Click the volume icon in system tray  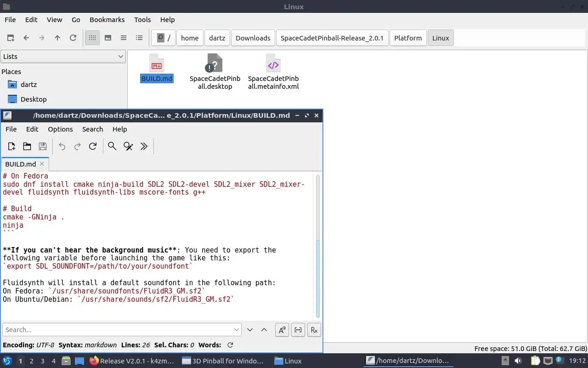[518, 361]
